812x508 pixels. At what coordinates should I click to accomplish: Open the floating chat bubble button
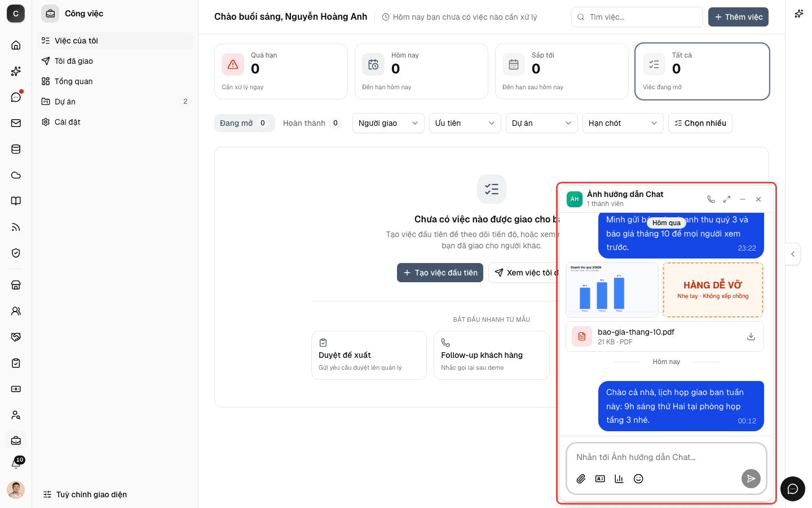[793, 489]
